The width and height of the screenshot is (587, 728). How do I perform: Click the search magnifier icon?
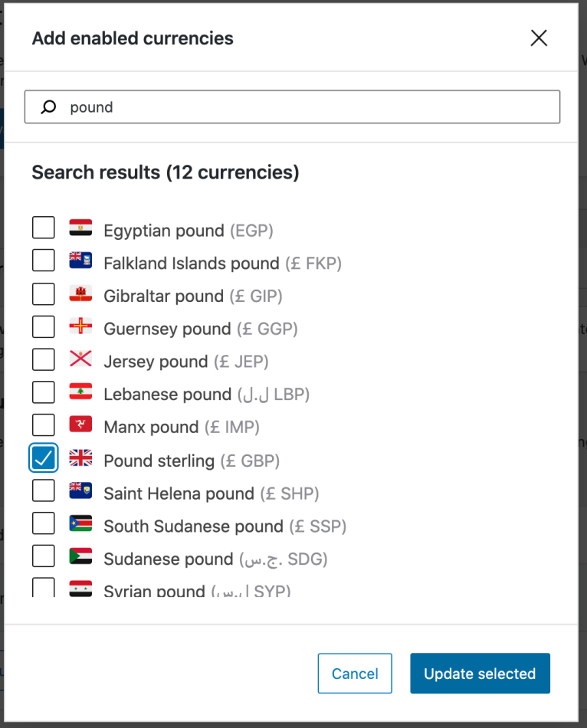[49, 107]
